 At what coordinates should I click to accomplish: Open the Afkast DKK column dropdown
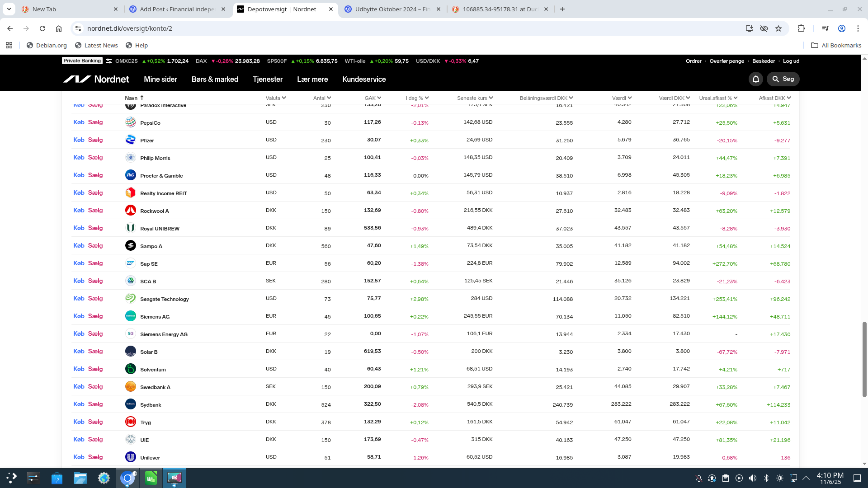point(789,98)
